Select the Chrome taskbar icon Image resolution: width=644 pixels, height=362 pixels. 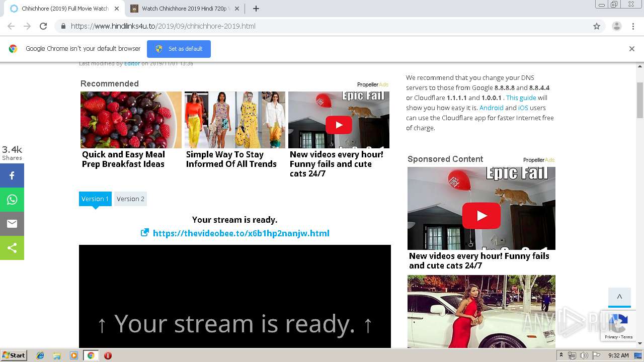coord(91,355)
